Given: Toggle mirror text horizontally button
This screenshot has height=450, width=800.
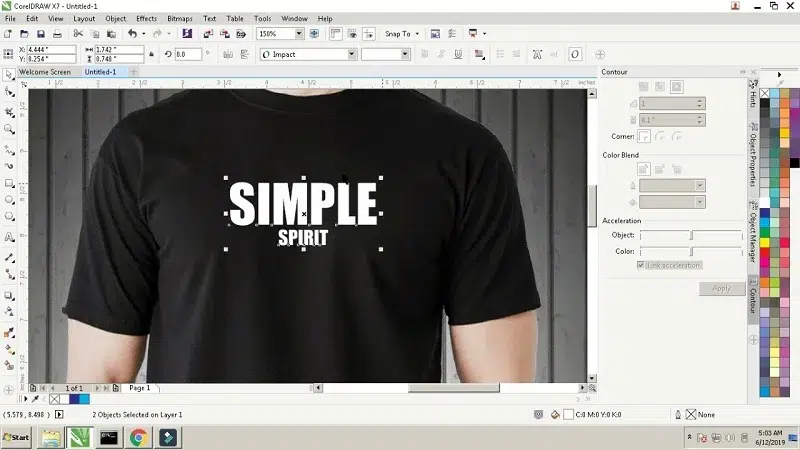Looking at the screenshot, I should (228, 54).
